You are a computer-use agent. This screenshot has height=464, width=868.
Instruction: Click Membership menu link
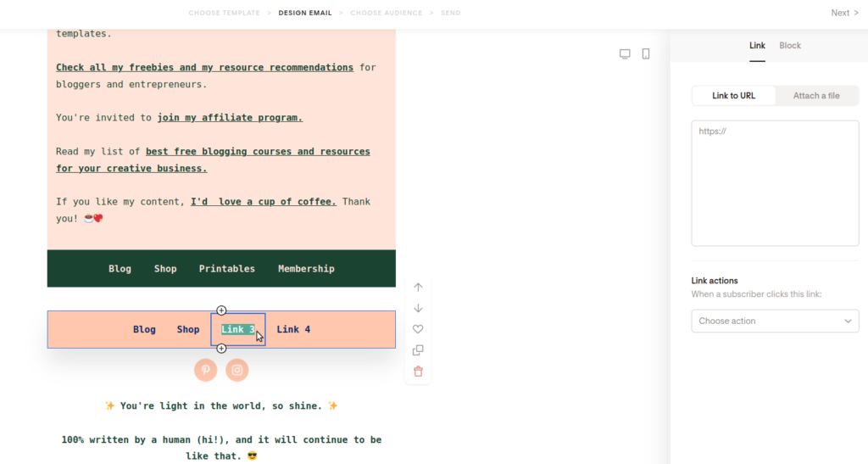pos(306,269)
